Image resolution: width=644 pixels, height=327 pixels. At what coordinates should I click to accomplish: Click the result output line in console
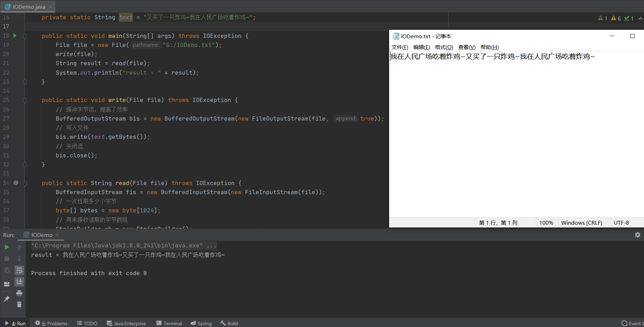128,255
